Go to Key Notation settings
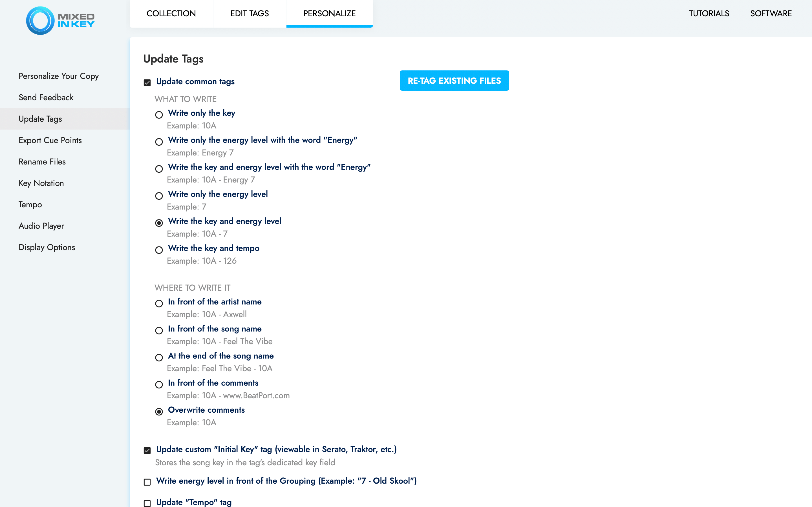The height and width of the screenshot is (507, 812). [41, 183]
